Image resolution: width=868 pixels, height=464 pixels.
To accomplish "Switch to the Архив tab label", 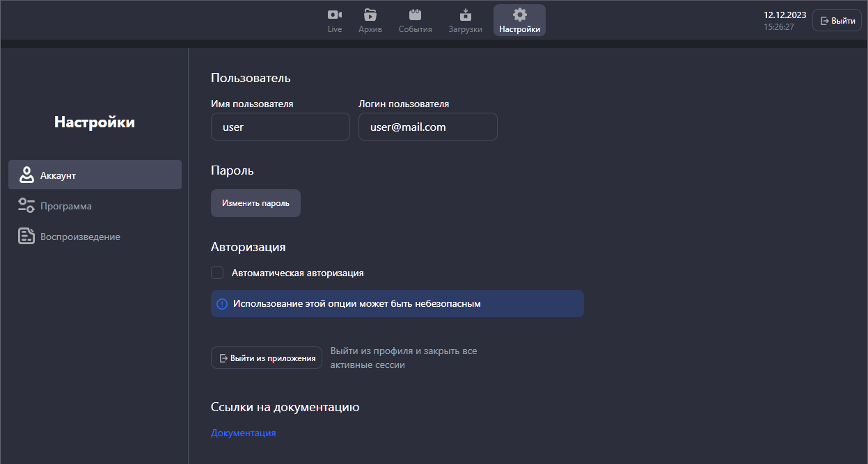I will coord(370,29).
